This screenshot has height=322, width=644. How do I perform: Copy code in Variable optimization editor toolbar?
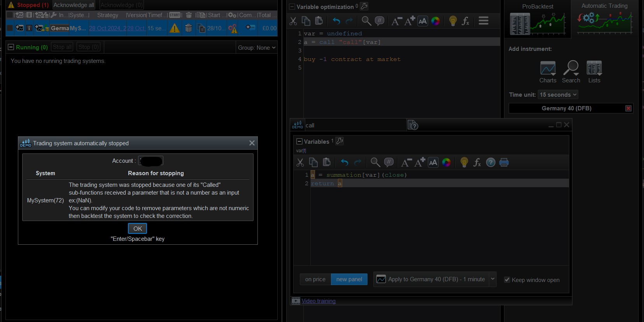tap(306, 21)
